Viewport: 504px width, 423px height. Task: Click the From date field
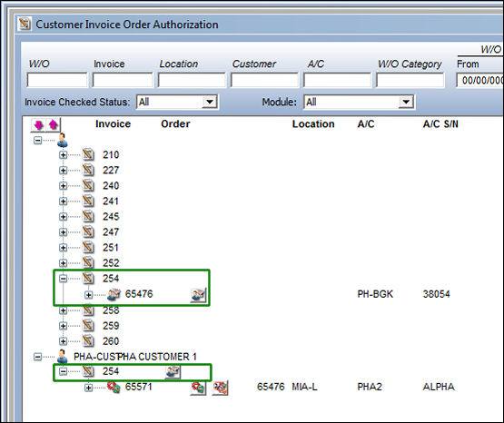click(479, 80)
